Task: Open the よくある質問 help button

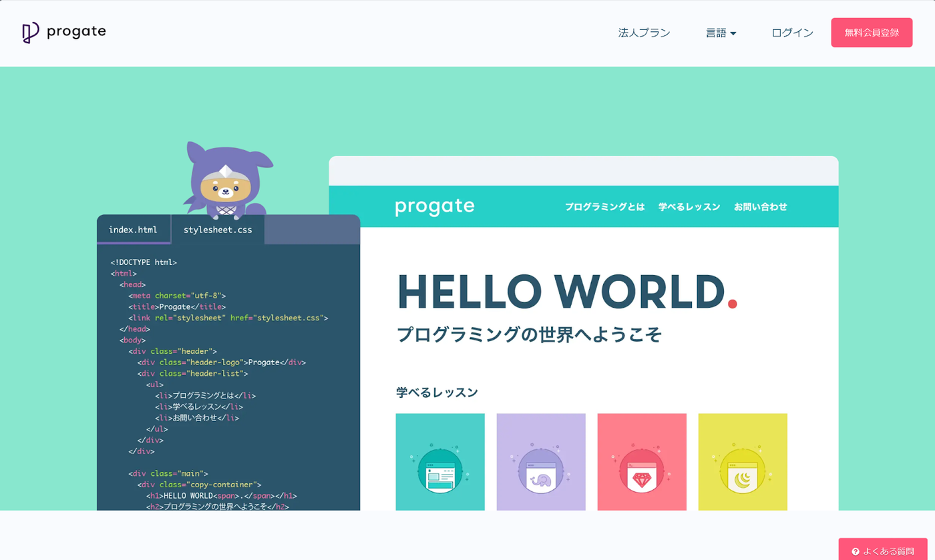Action: click(x=883, y=551)
